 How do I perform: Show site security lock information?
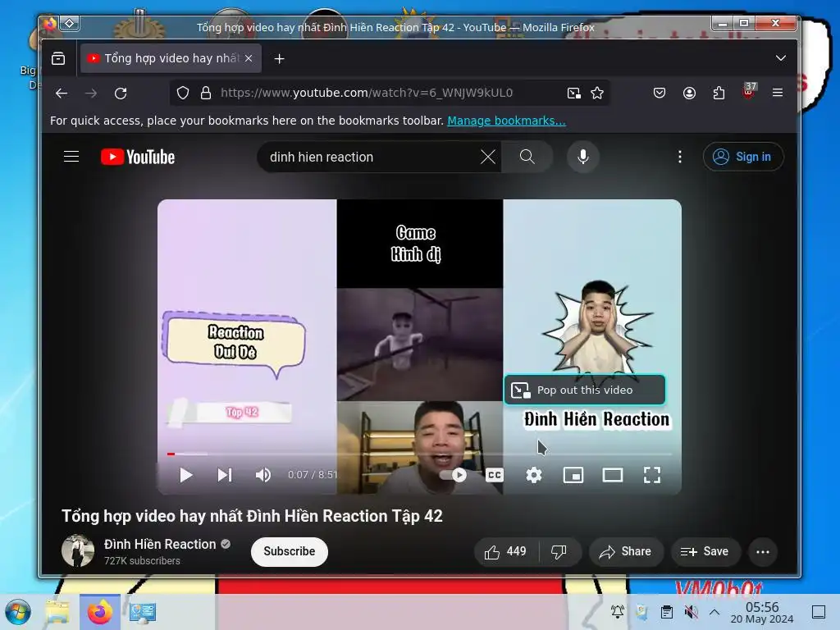pos(206,94)
